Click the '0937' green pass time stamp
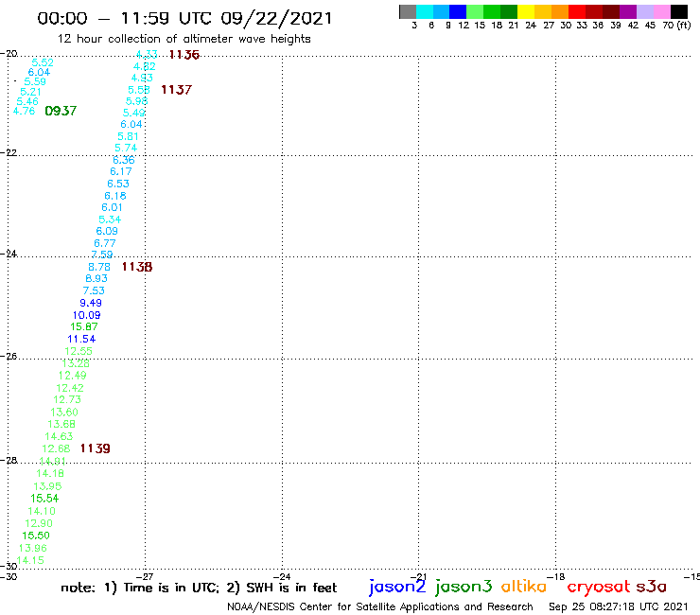Image resolution: width=700 pixels, height=615 pixels. click(x=61, y=111)
